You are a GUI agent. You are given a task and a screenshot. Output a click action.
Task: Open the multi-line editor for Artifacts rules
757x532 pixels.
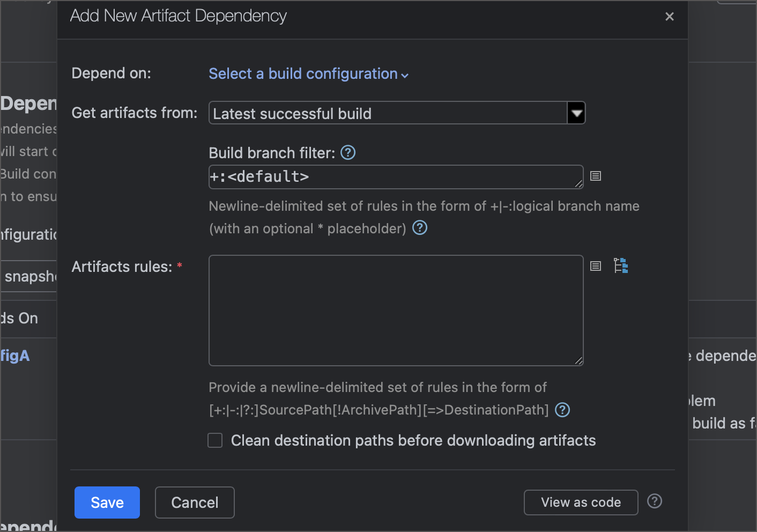pyautogui.click(x=595, y=266)
